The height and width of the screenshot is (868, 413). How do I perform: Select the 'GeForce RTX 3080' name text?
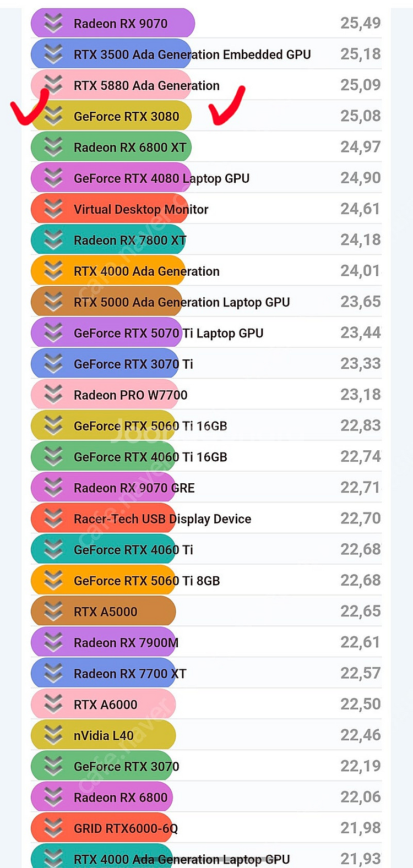click(127, 117)
